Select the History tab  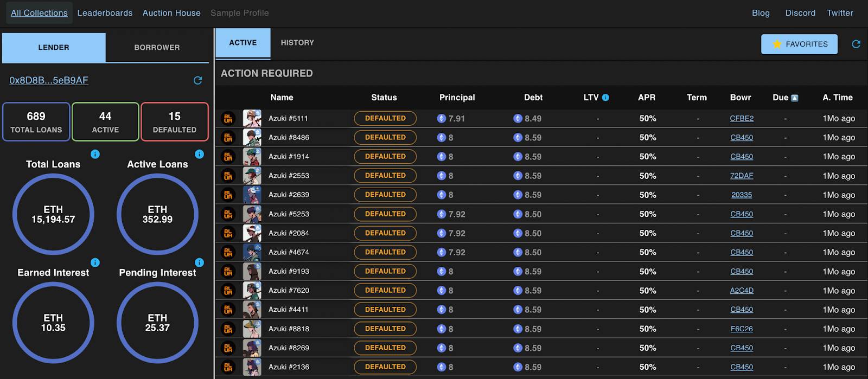click(x=297, y=43)
